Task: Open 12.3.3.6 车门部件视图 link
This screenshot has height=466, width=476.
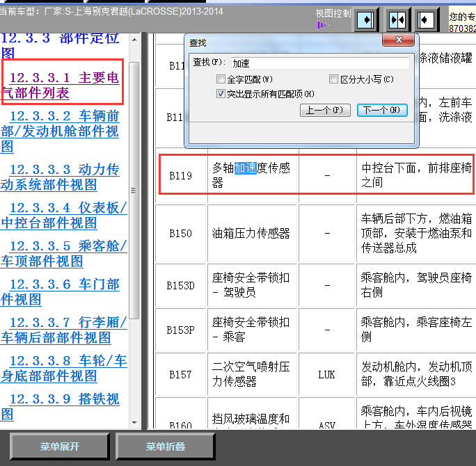Action: [60, 291]
